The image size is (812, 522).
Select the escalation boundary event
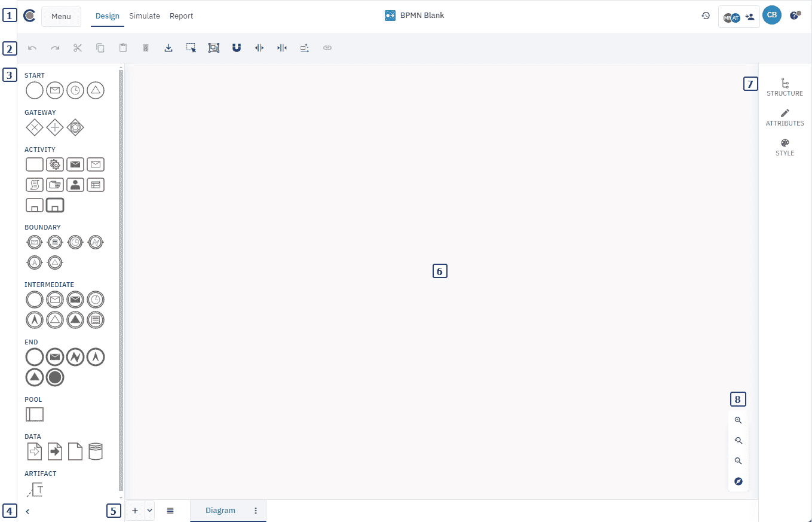tap(35, 262)
